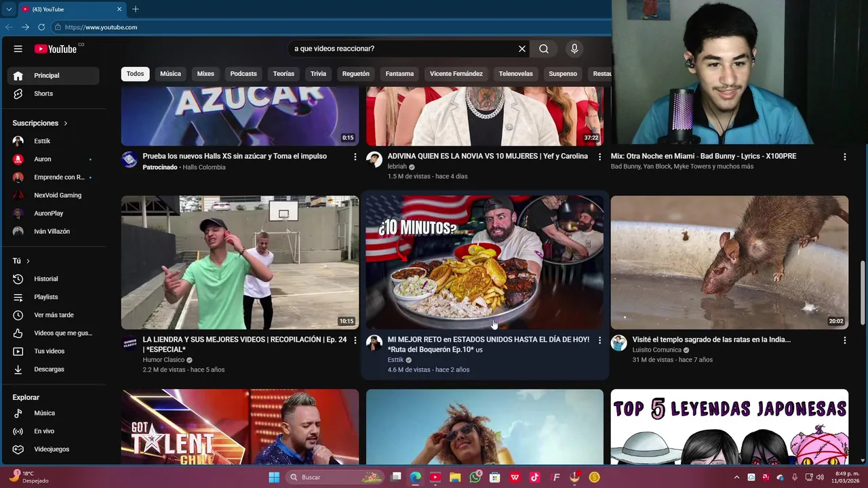The height and width of the screenshot is (488, 868).
Task: Open Top 5 Leyendas Japonesas thumbnail
Action: pos(730,427)
